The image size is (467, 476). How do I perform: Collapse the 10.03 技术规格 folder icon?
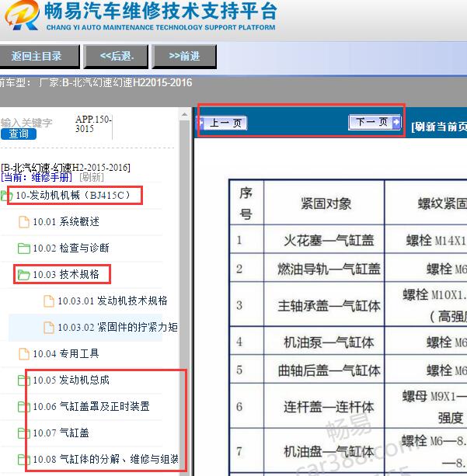(x=23, y=275)
